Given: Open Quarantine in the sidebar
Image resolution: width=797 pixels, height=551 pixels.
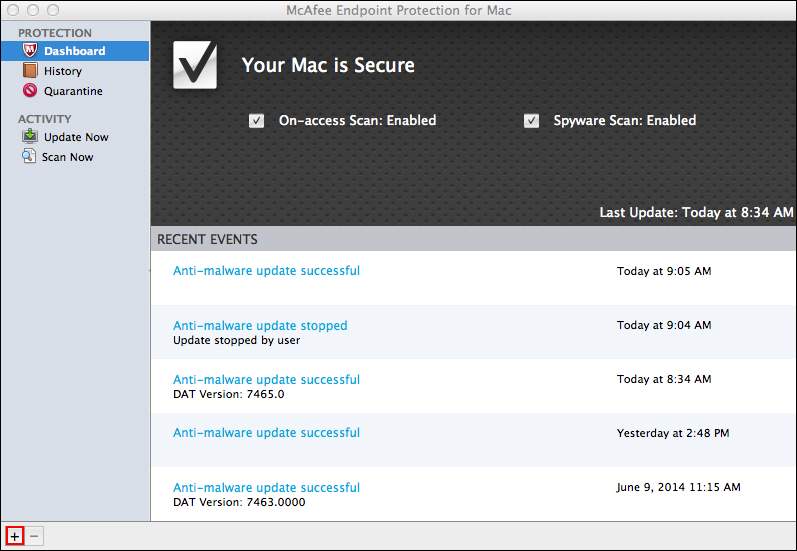Looking at the screenshot, I should (x=75, y=91).
